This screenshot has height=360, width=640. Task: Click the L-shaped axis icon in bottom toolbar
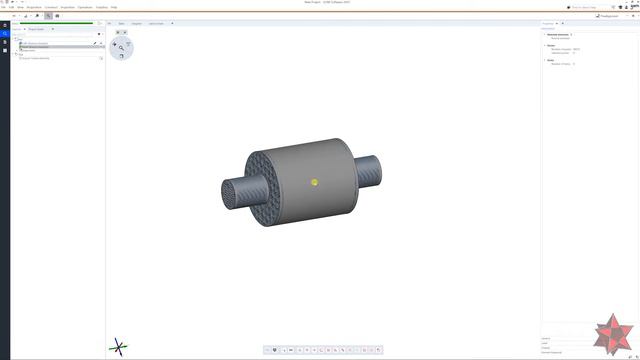(321, 350)
